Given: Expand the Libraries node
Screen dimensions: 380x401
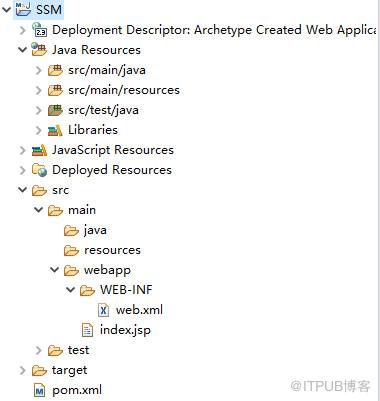Looking at the screenshot, I should (38, 130).
